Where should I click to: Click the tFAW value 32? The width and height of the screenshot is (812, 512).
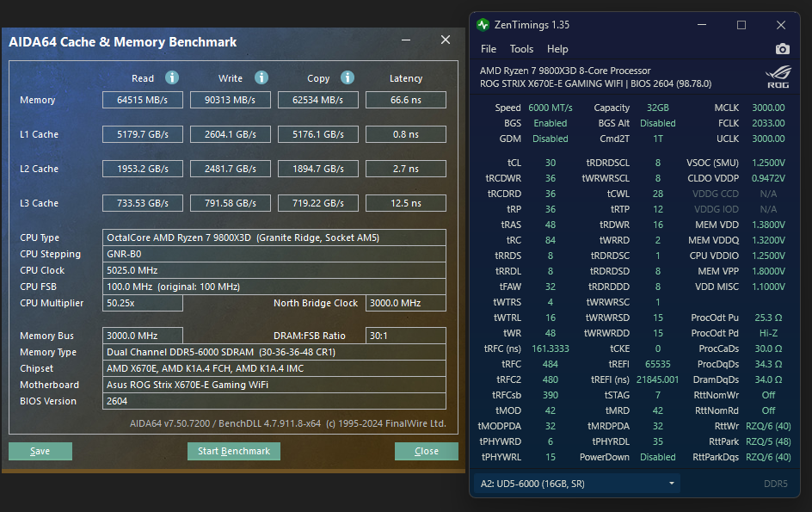551,287
